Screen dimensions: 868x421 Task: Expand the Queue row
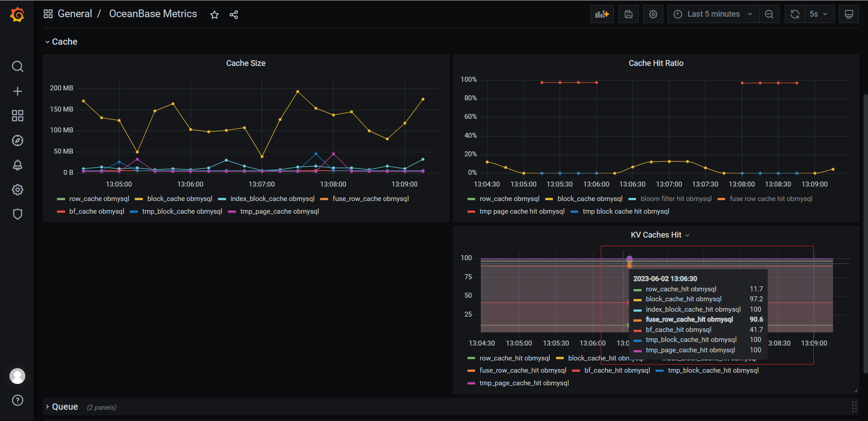click(65, 407)
